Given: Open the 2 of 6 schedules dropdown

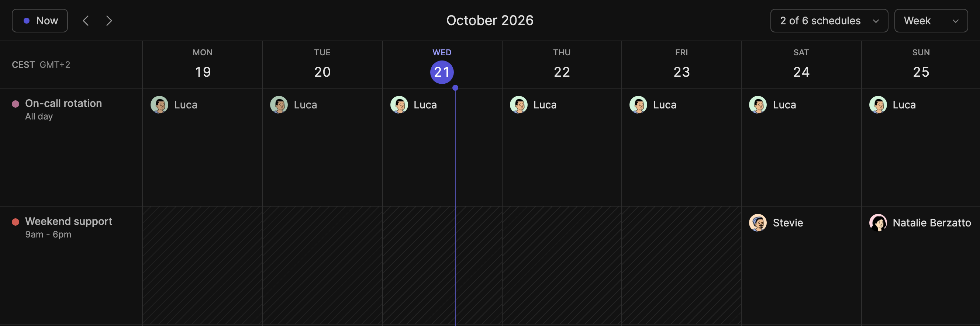Looking at the screenshot, I should 829,21.
